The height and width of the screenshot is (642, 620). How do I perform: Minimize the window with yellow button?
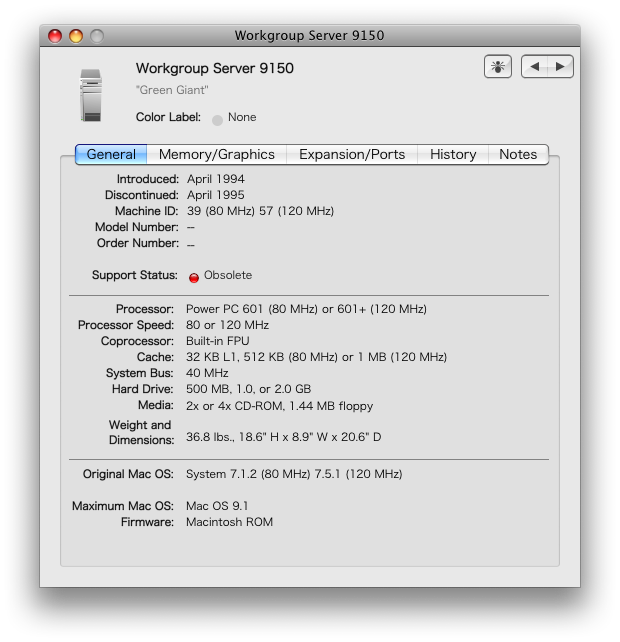[76, 36]
